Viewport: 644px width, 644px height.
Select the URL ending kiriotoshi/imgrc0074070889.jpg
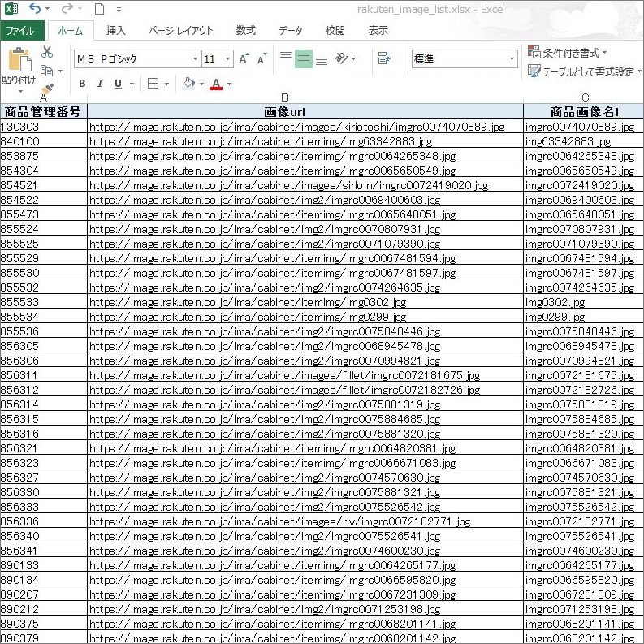click(x=305, y=127)
